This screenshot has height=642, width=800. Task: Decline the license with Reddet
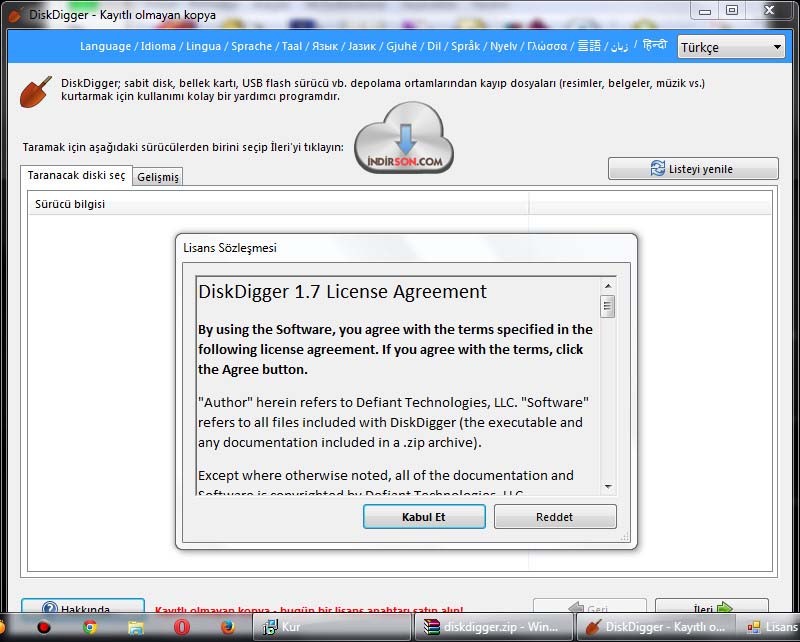[555, 517]
